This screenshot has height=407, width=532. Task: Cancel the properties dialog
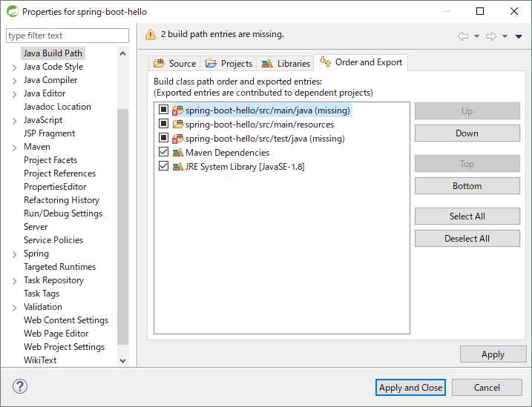[x=487, y=387]
